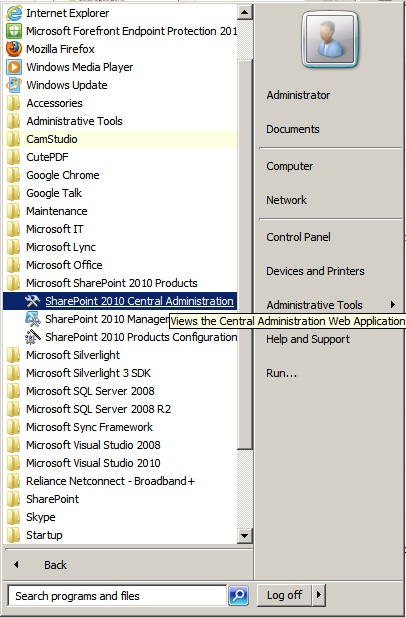Image resolution: width=406 pixels, height=618 pixels.
Task: Click the Skype folder icon
Action: coord(14,517)
